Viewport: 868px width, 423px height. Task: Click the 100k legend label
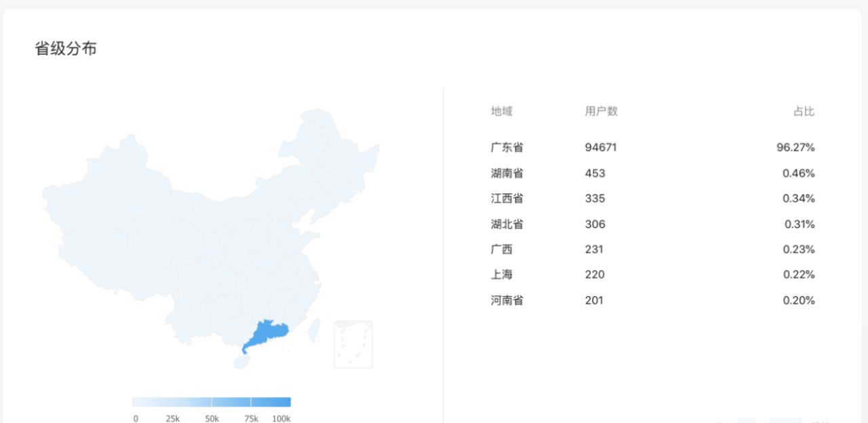281,418
